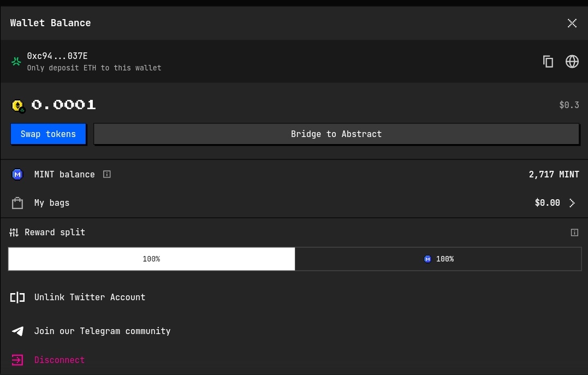Screen dimensions: 588x375
Task: Close the Wallet Balance panel
Action: pyautogui.click(x=572, y=23)
